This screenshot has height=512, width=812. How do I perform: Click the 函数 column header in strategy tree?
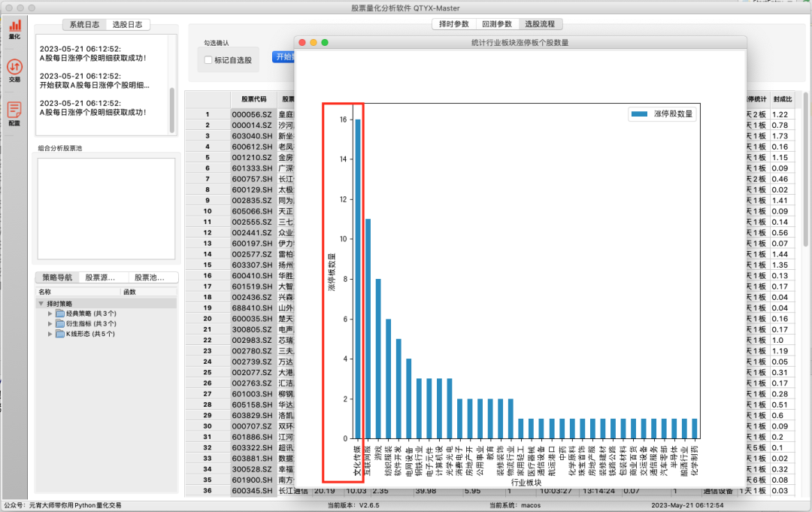[149, 292]
